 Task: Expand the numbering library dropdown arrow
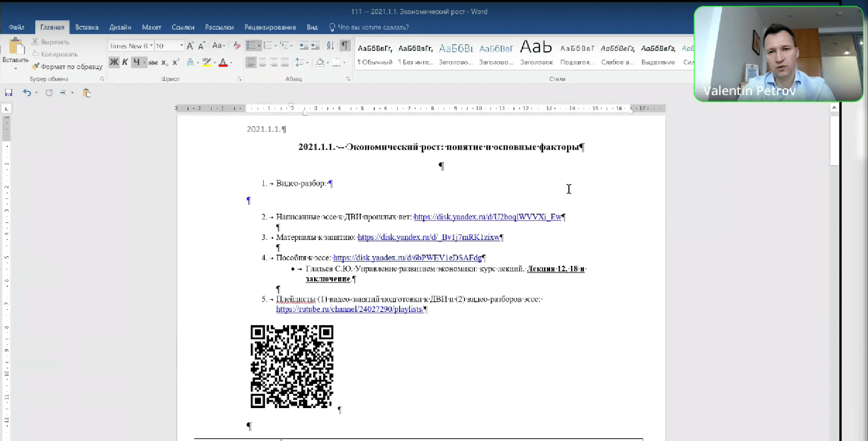coord(275,46)
